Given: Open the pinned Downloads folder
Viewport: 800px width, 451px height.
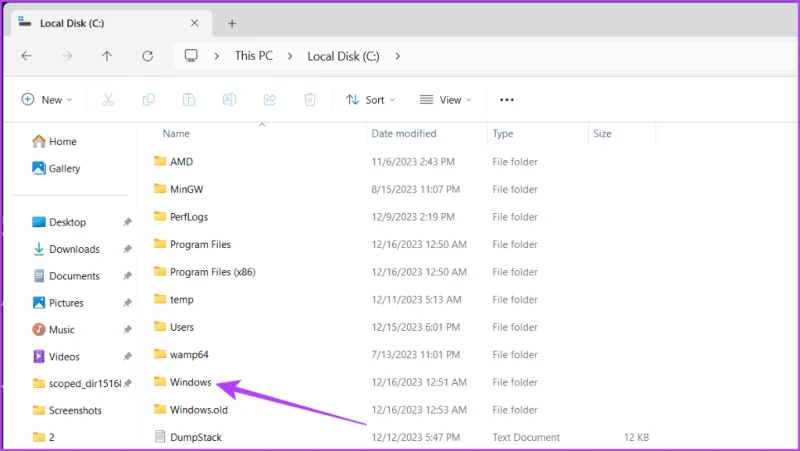Looking at the screenshot, I should point(66,249).
